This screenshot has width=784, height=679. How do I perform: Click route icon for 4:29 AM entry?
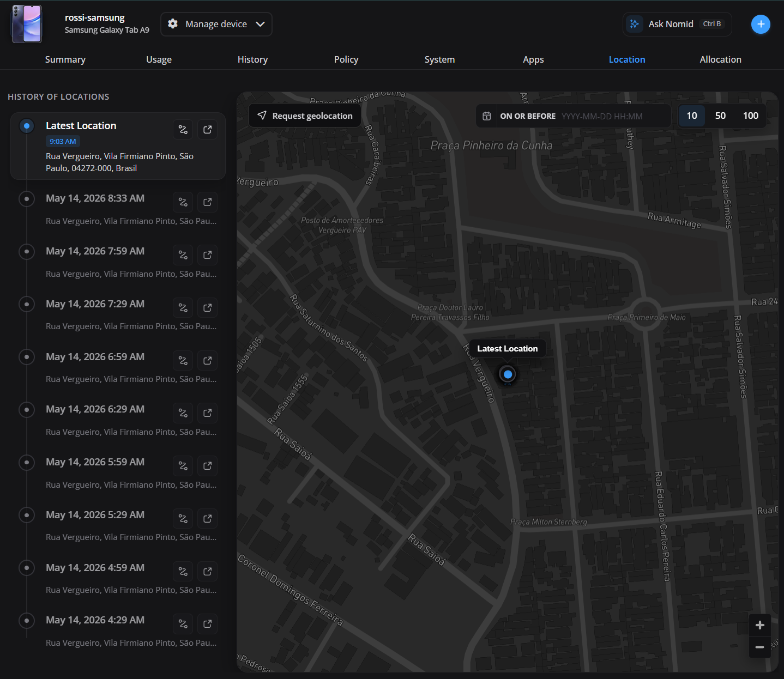183,624
